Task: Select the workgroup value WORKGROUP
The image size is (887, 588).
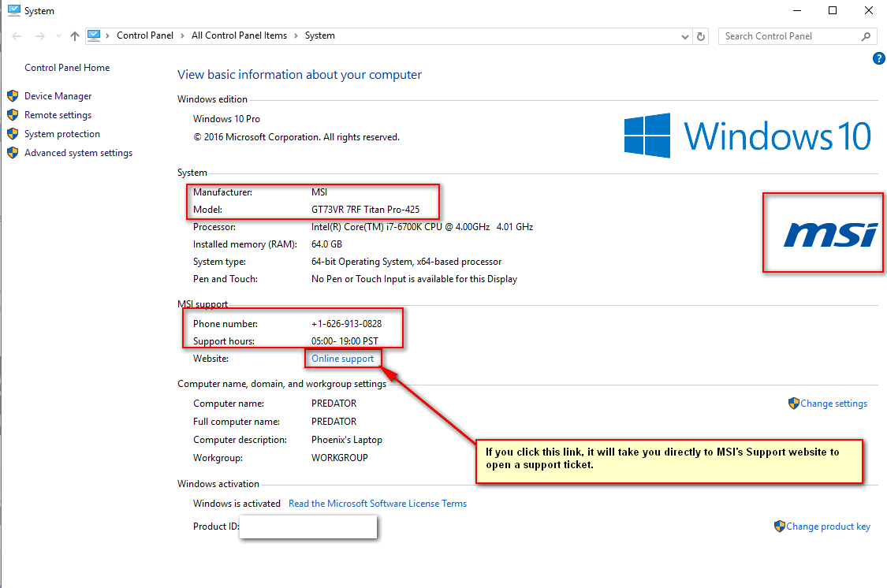Action: pyautogui.click(x=339, y=458)
